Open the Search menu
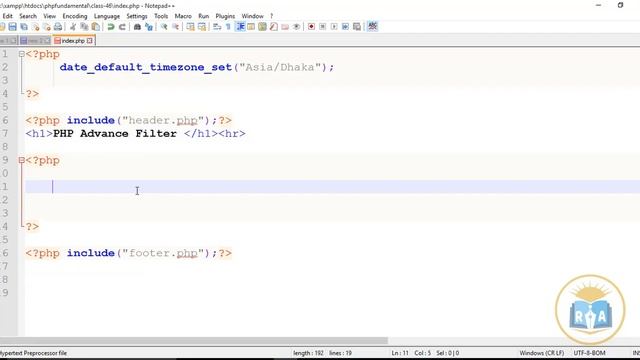 [28, 16]
